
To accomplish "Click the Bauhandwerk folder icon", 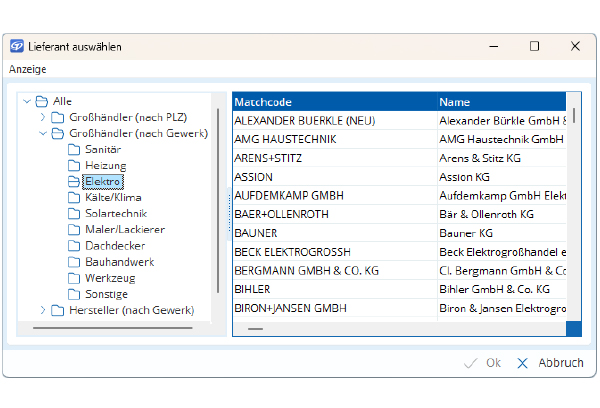I will click(x=74, y=262).
